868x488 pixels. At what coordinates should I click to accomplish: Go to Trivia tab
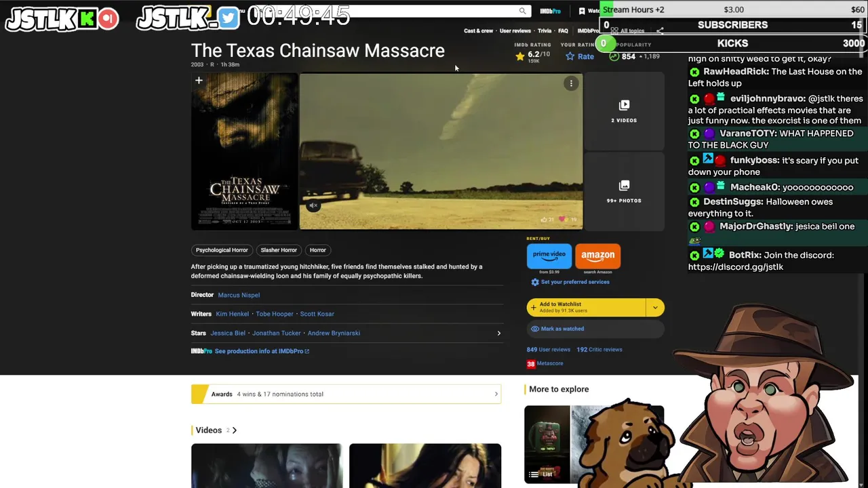(545, 30)
